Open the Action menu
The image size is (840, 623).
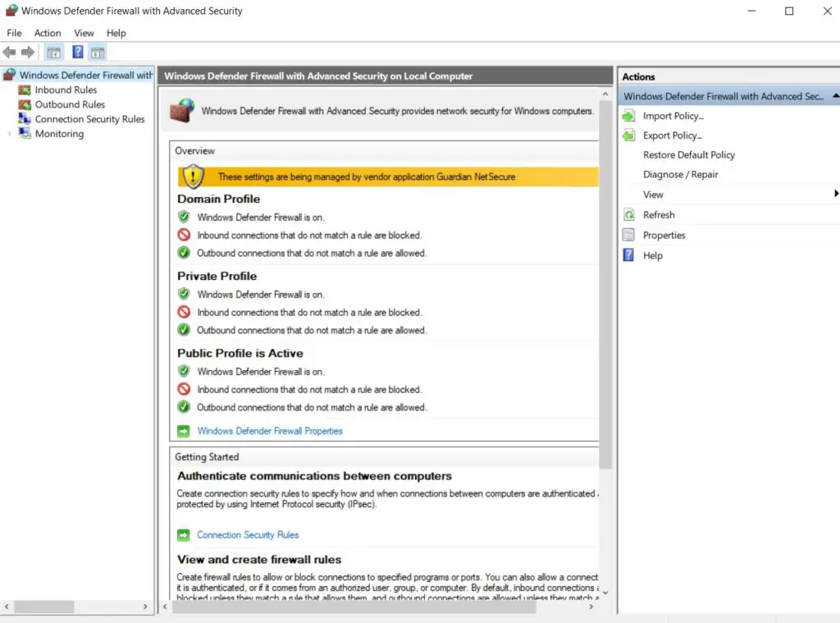[48, 33]
